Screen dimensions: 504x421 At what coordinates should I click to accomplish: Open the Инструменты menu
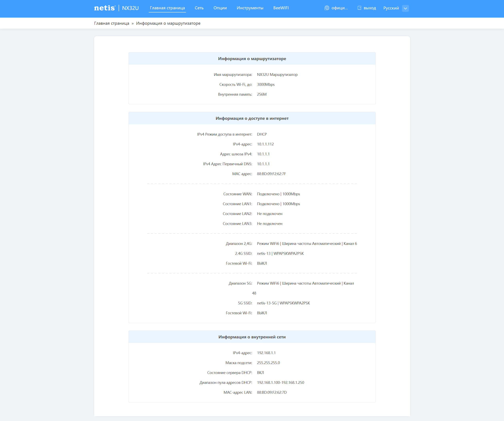[250, 8]
